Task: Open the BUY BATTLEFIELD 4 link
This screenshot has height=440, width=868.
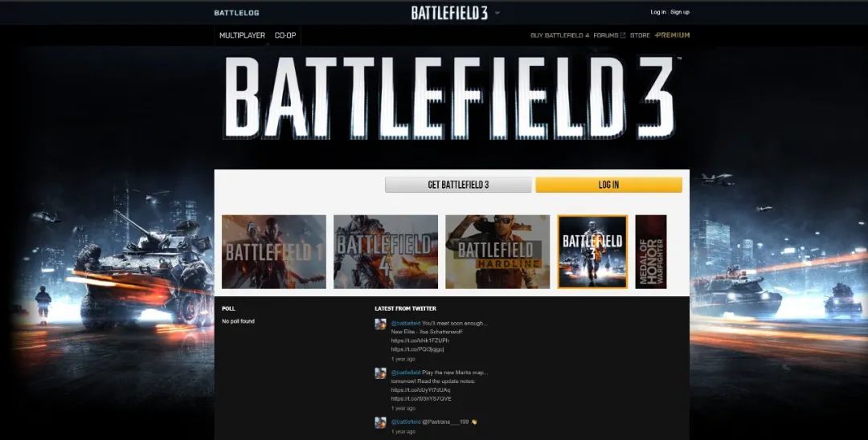Action: tap(559, 35)
